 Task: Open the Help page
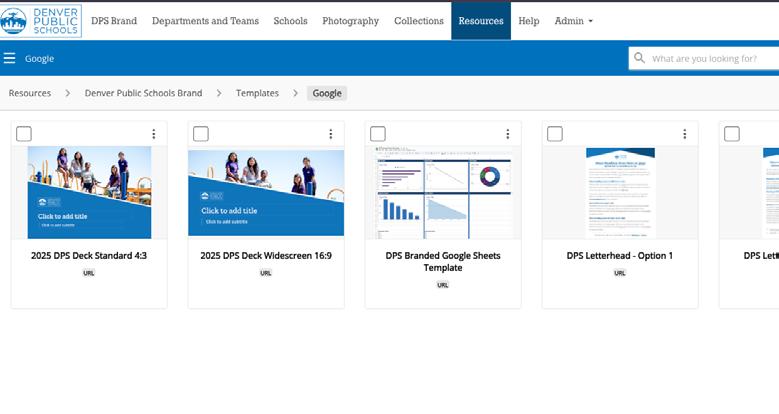pyautogui.click(x=529, y=21)
